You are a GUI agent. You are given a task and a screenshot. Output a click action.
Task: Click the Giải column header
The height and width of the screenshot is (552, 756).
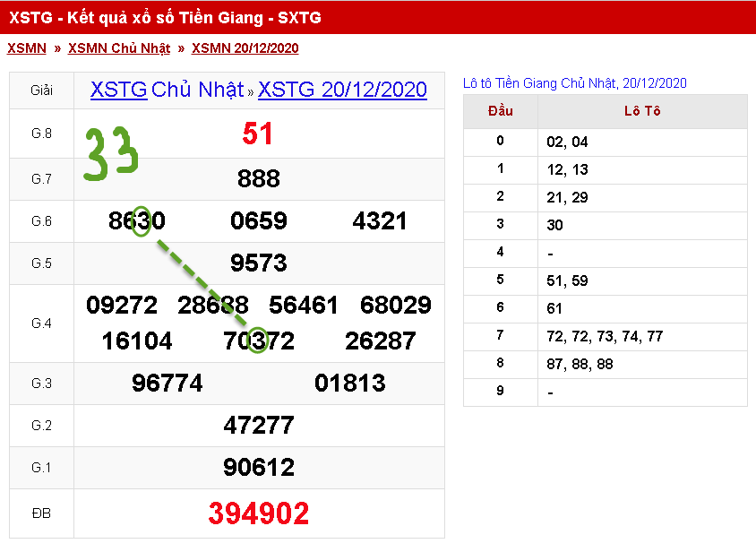(x=41, y=91)
